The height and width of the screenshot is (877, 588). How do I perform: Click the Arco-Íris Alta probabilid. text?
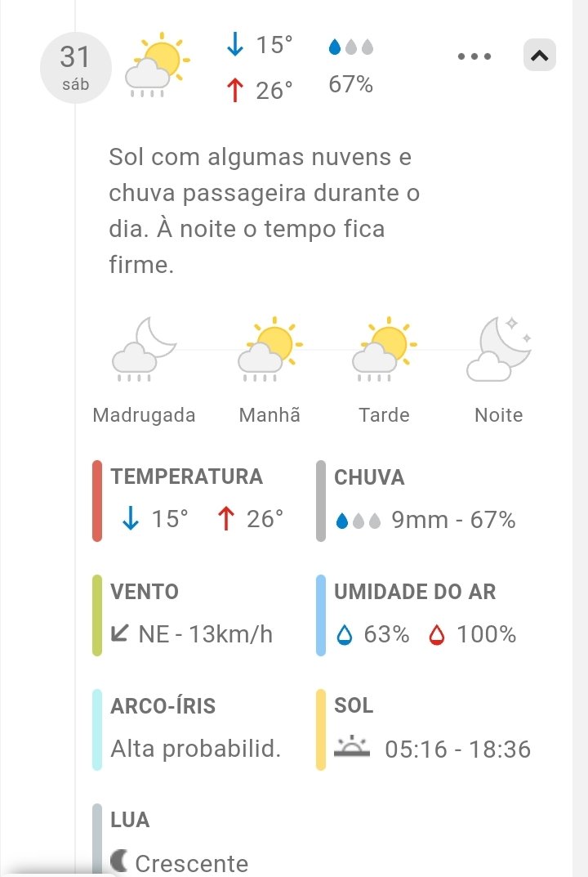point(195,749)
